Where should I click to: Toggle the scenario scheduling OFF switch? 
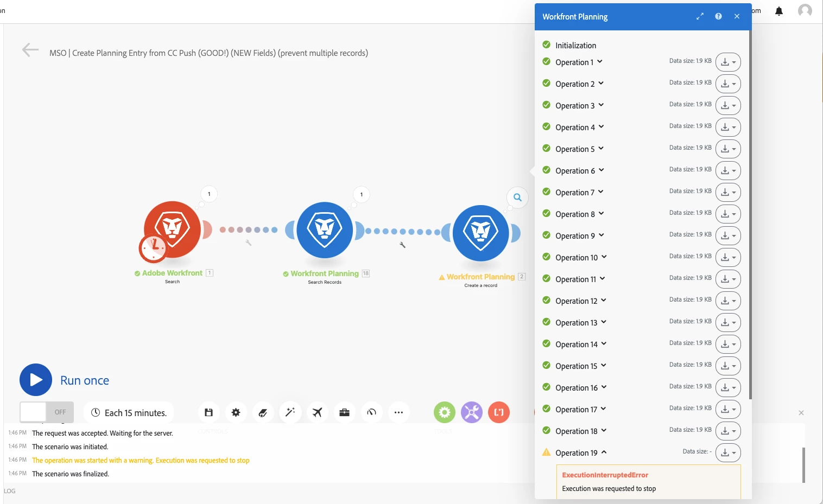point(47,412)
